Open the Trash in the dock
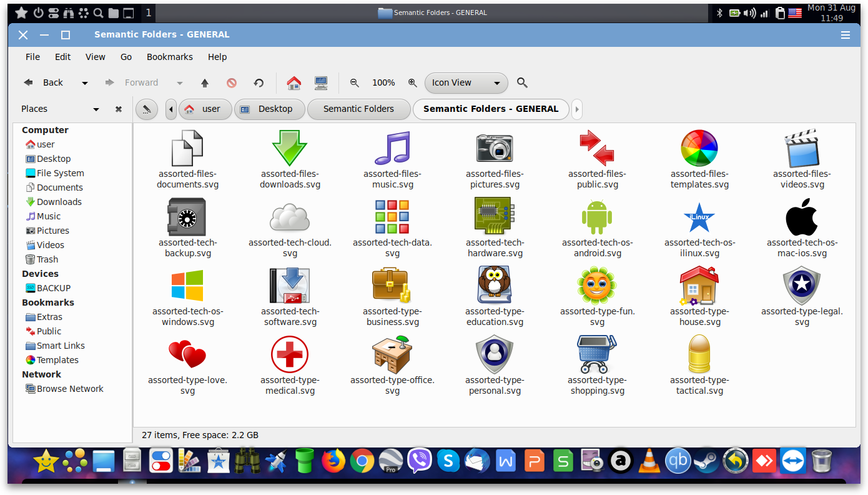The height and width of the screenshot is (495, 868). (822, 462)
